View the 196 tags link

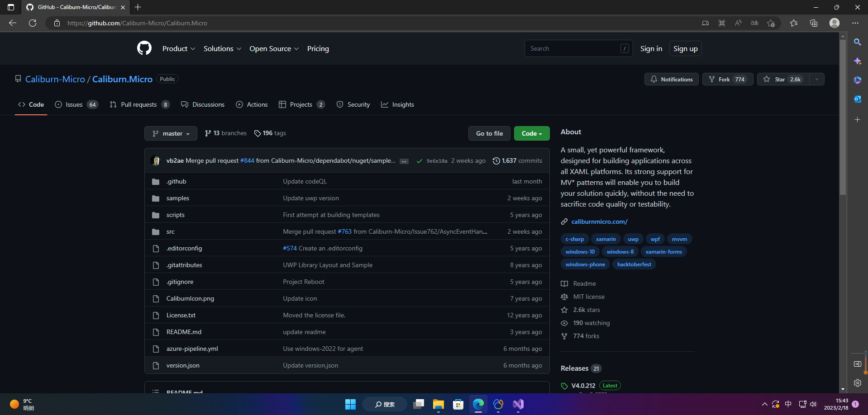tap(270, 133)
